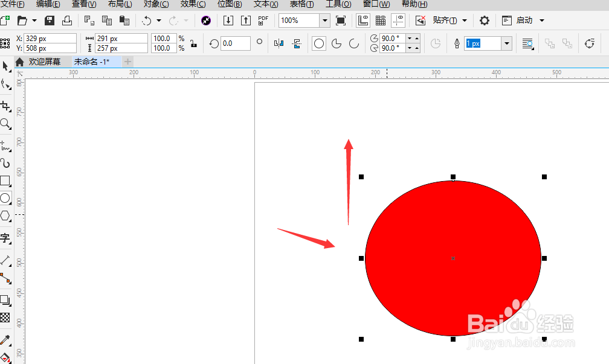This screenshot has width=609, height=364.
Task: Click the Undo arrow icon
Action: pyautogui.click(x=146, y=21)
